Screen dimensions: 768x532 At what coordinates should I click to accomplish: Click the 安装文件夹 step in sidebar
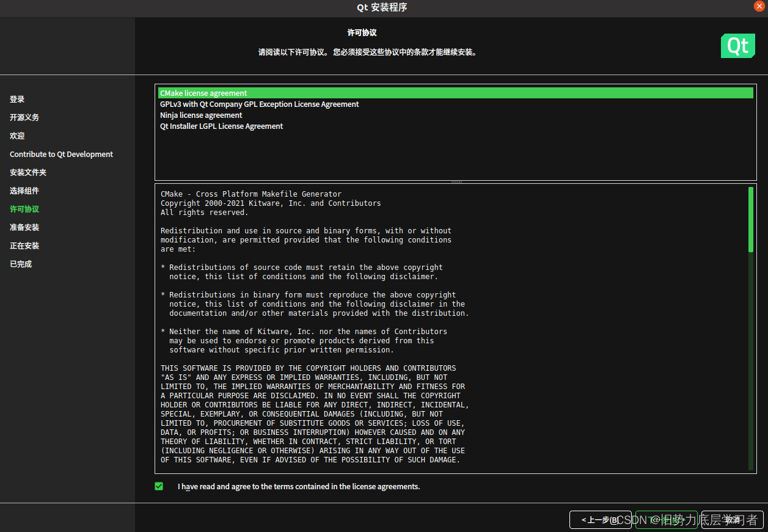coord(28,172)
